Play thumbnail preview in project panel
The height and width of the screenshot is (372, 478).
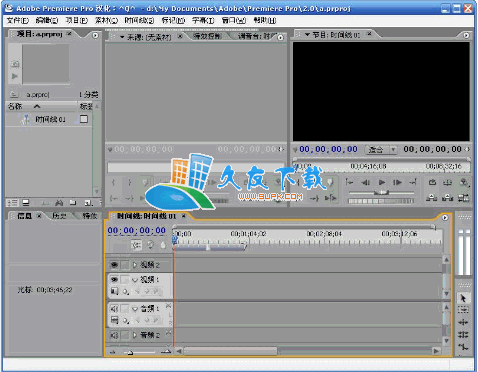[x=15, y=76]
